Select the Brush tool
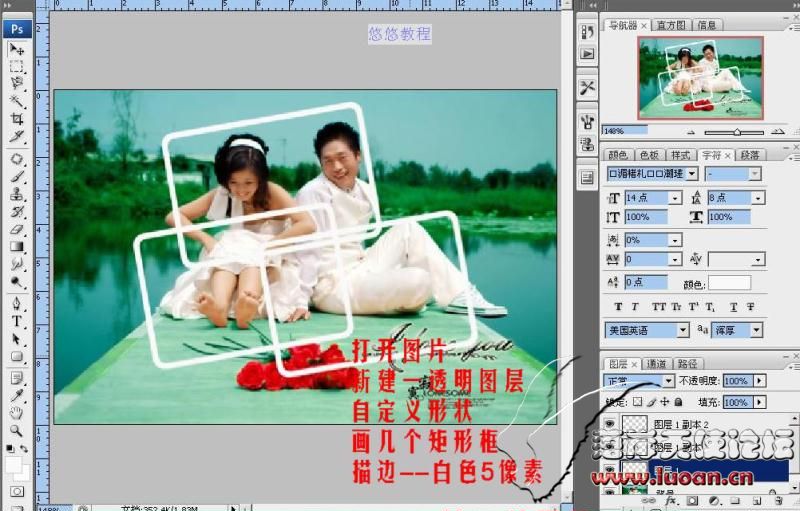The height and width of the screenshot is (511, 800). [16, 176]
